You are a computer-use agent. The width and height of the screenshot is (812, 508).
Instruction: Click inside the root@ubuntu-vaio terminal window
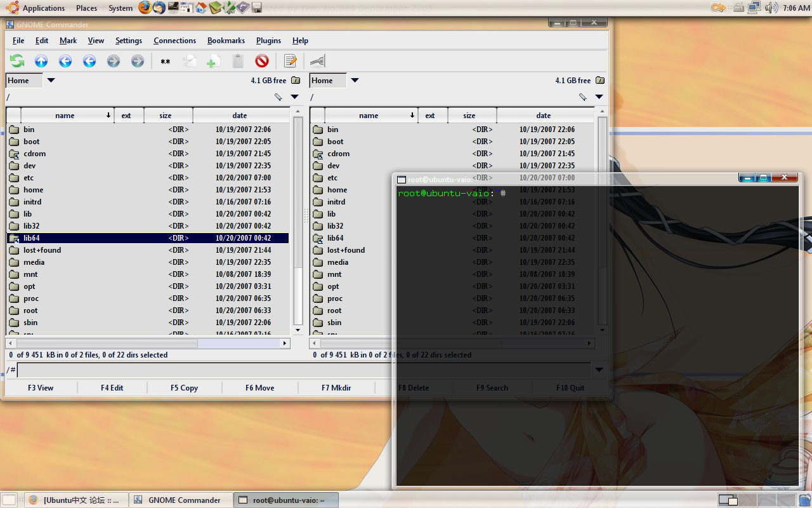pos(596,335)
